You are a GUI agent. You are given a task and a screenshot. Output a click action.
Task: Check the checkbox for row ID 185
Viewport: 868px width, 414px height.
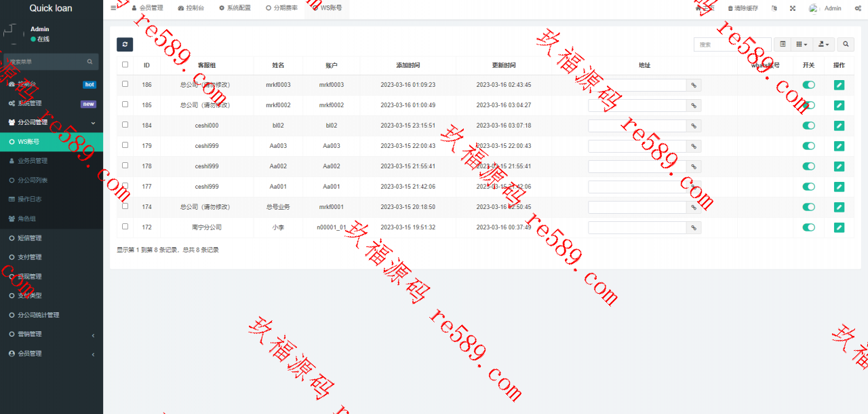click(x=125, y=105)
